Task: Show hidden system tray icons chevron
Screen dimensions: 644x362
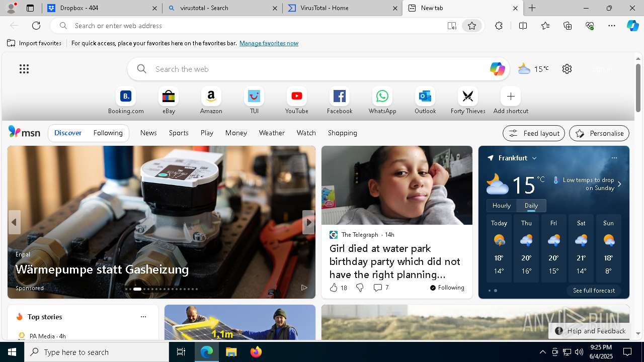Action: [x=542, y=352]
